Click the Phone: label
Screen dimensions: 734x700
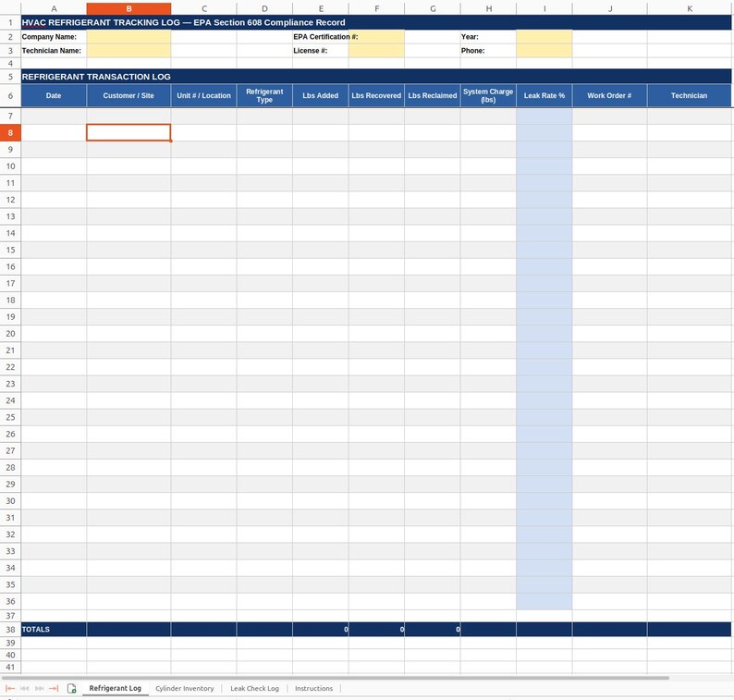(x=472, y=51)
